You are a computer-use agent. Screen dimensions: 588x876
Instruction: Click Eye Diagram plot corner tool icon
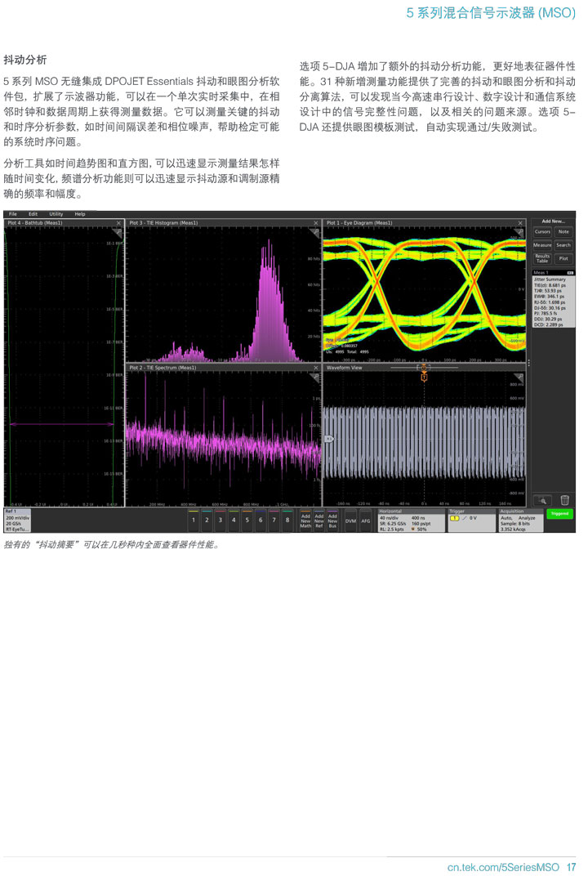coord(519,232)
